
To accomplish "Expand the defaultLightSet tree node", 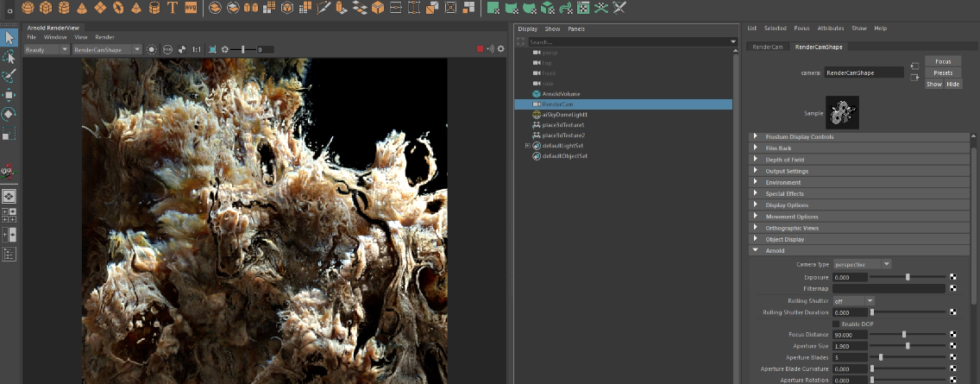I will coord(527,146).
